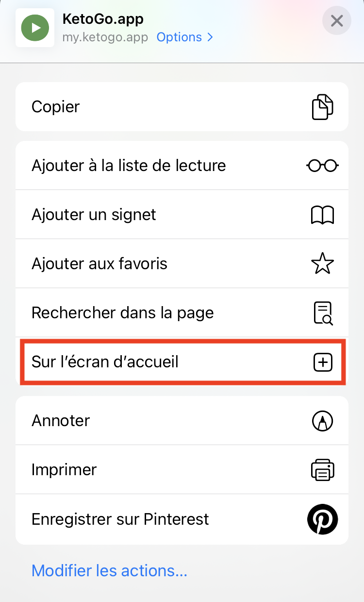This screenshot has width=364, height=602.
Task: Select the 'Ajouter un signet' label
Action: [x=94, y=215]
